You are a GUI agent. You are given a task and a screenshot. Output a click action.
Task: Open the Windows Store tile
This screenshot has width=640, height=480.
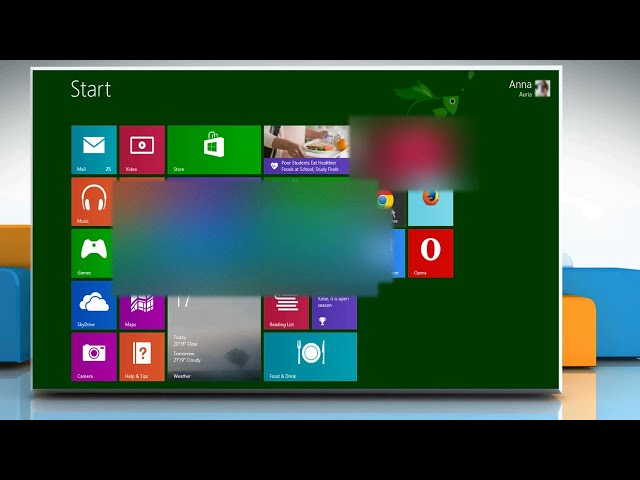(214, 150)
